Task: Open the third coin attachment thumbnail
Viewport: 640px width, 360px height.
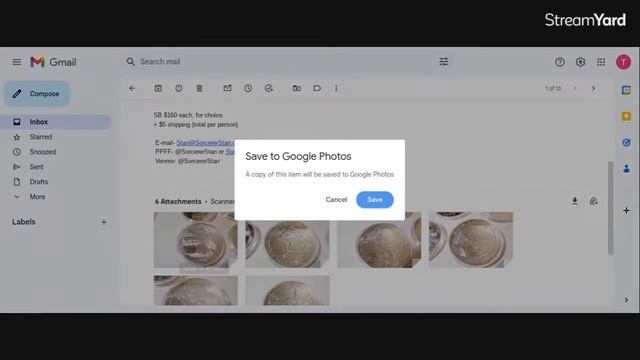Action: [x=379, y=244]
